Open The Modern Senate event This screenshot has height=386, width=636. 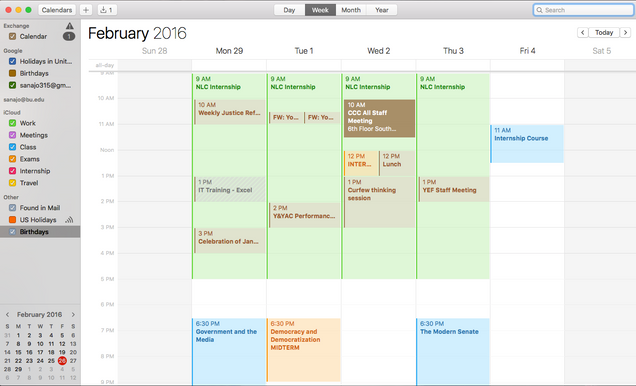click(453, 352)
